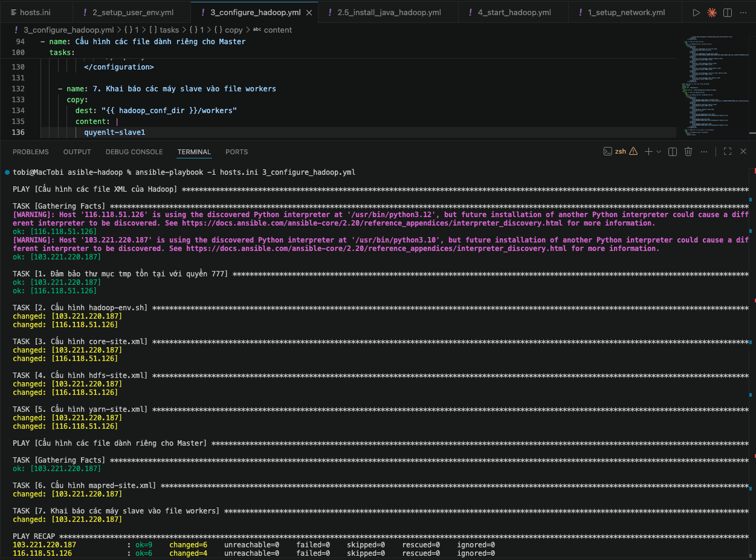Split the terminal pane
The image size is (756, 560).
[672, 152]
